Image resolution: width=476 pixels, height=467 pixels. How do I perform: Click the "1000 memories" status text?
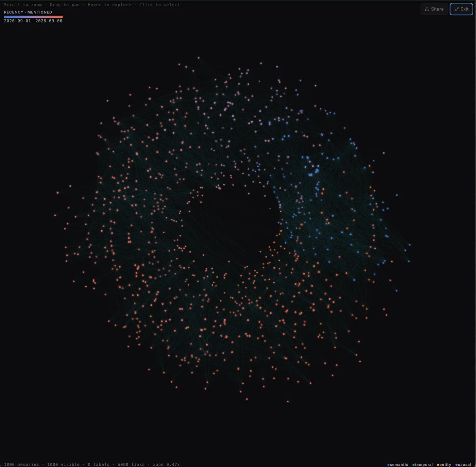point(21,464)
